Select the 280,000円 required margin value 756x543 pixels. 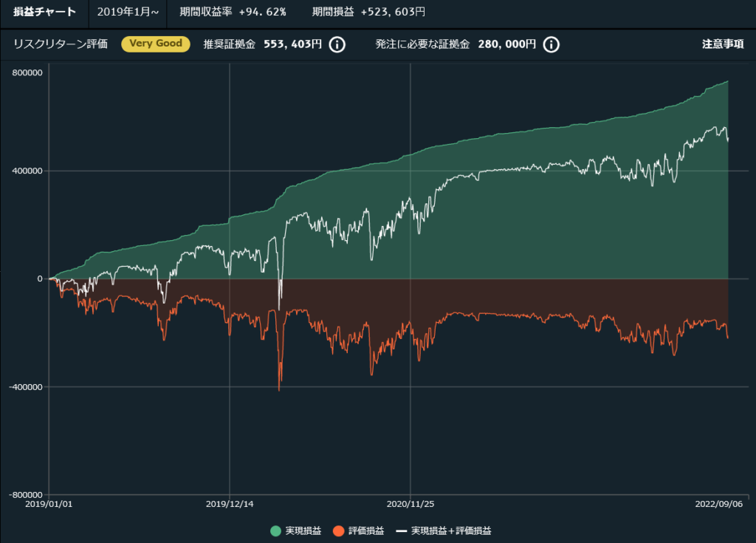507,44
